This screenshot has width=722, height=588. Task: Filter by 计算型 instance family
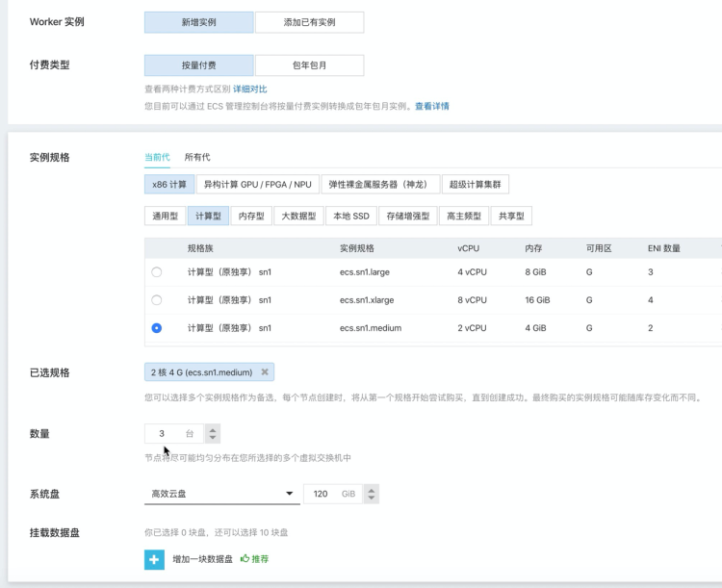[x=208, y=216]
